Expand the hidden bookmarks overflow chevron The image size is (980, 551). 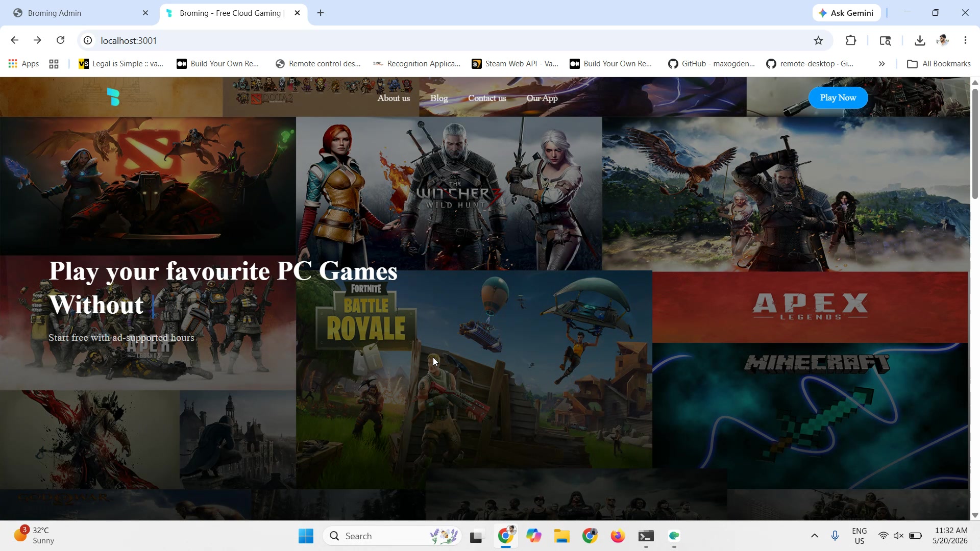(881, 64)
